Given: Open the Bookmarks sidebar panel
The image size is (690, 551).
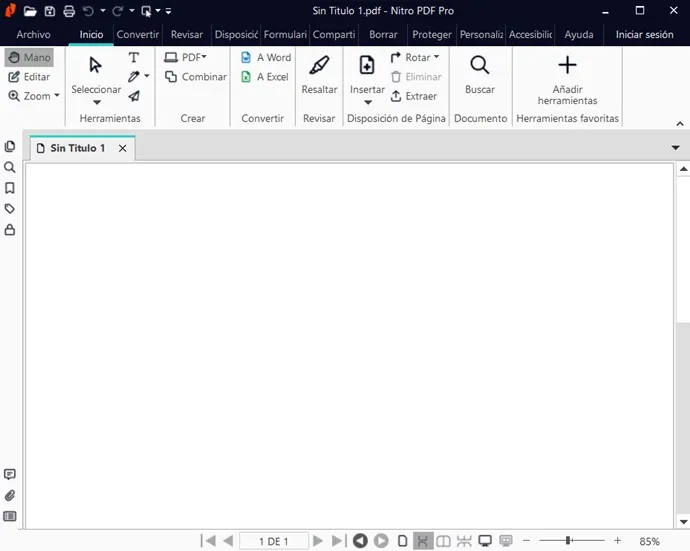Looking at the screenshot, I should coord(10,188).
